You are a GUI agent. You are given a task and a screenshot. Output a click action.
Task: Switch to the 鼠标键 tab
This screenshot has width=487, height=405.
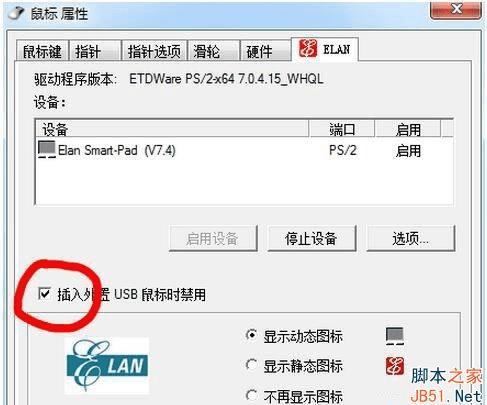42,51
